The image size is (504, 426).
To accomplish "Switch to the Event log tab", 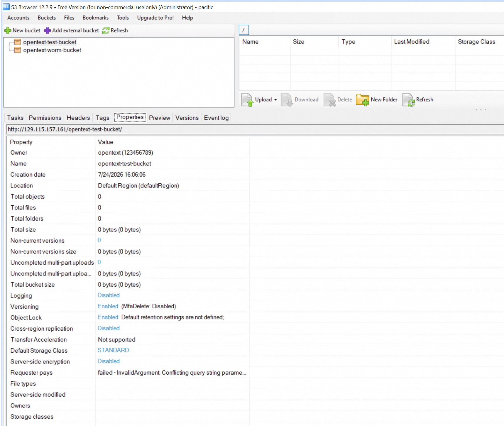I will tap(216, 118).
